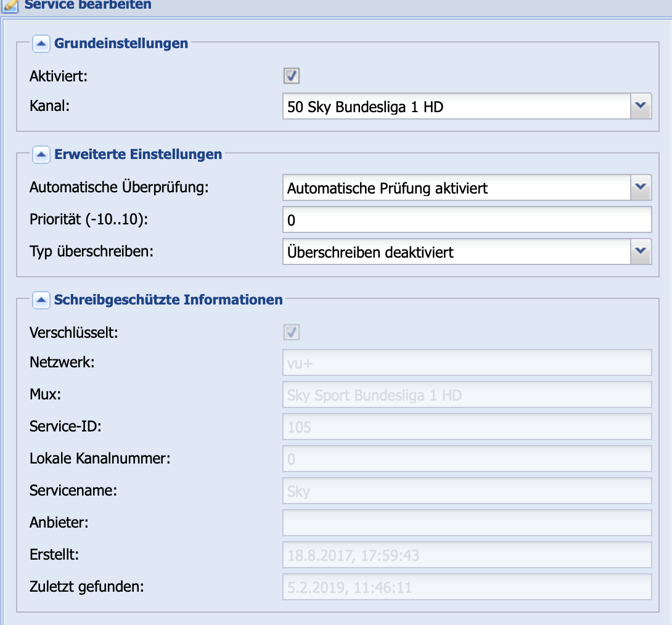
Task: Click the Kanal: label
Action: (x=50, y=106)
